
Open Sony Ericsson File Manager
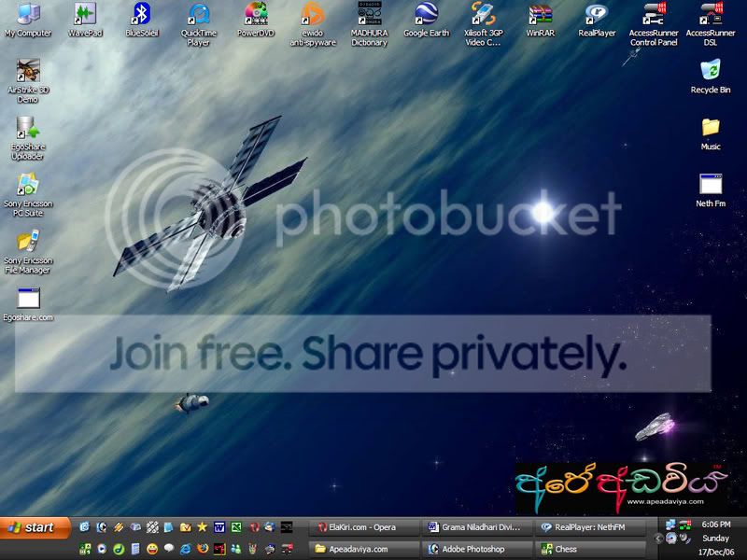click(x=28, y=251)
